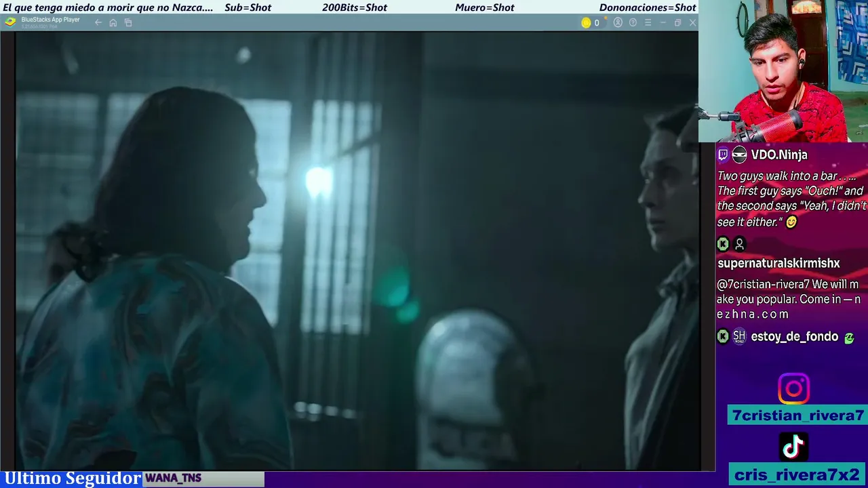868x488 pixels.
Task: Click the green emoji after estoy_de_fondo
Action: (x=848, y=337)
